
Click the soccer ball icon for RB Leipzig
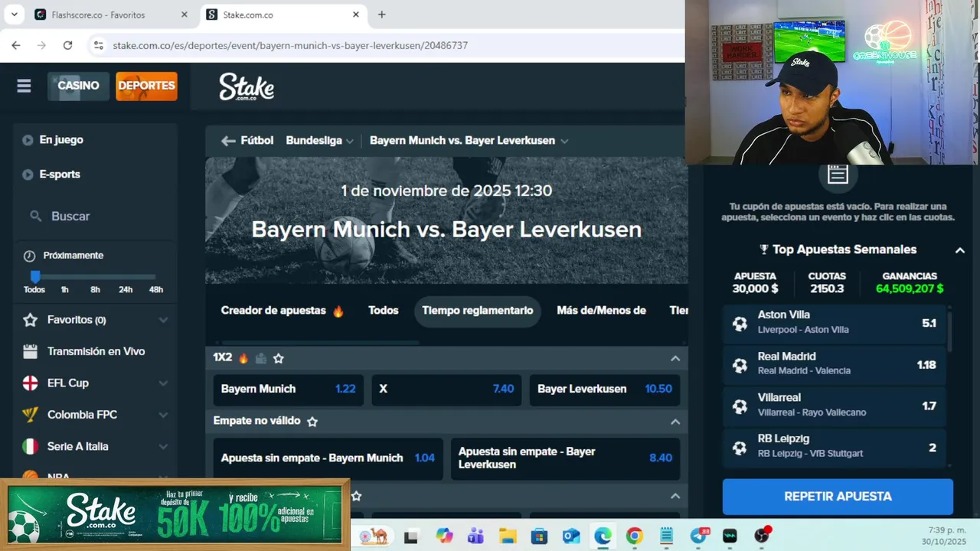tap(740, 448)
